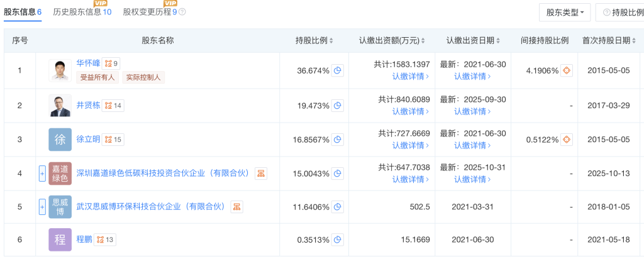The image size is (644, 259).
Task: Open shareholder 井贤栋 profile link
Action: pyautogui.click(x=88, y=105)
